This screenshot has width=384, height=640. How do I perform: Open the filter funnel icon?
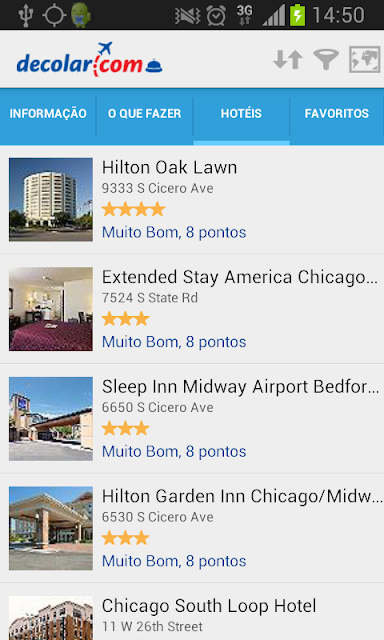(x=326, y=60)
